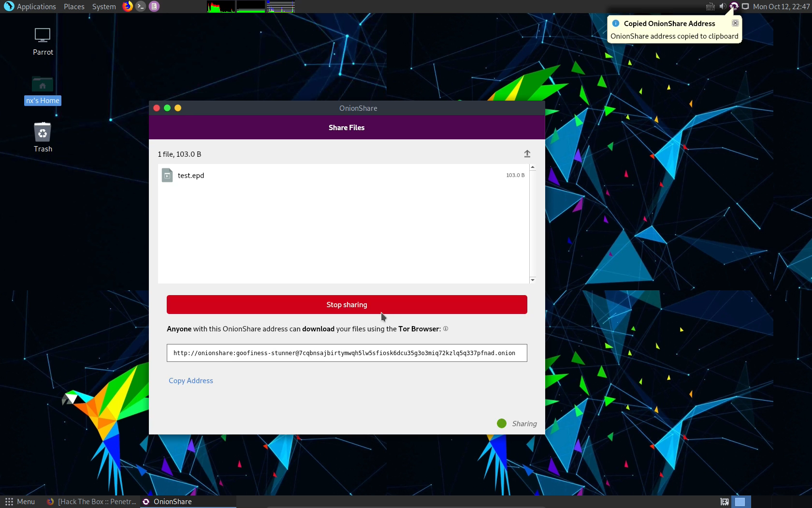Click the show desktop icon in bottom panel
Image resolution: width=812 pixels, height=508 pixels.
[725, 502]
